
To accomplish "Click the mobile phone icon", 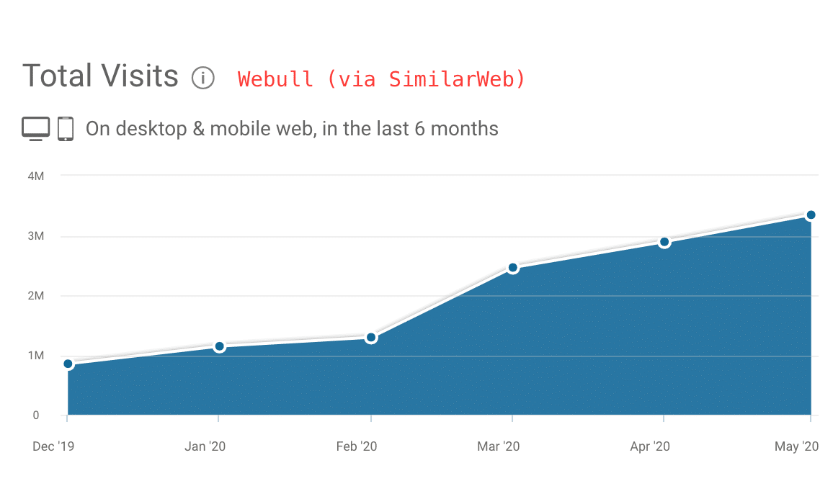I will tap(66, 129).
